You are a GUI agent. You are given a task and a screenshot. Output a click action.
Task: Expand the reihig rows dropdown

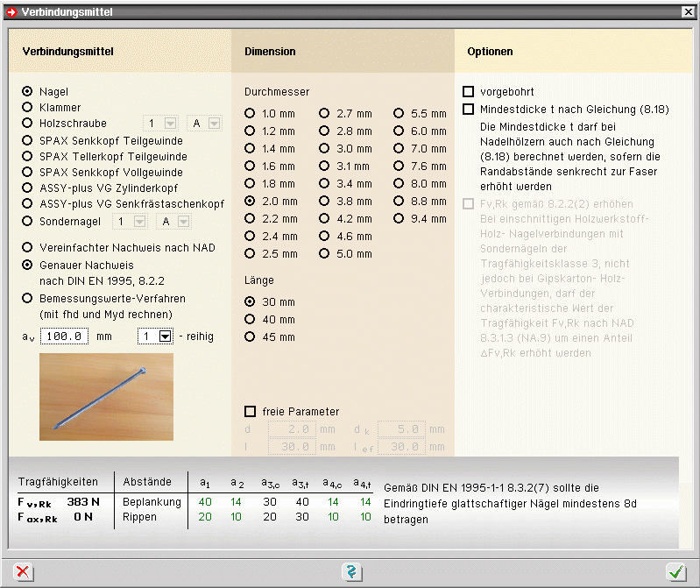[x=165, y=337]
